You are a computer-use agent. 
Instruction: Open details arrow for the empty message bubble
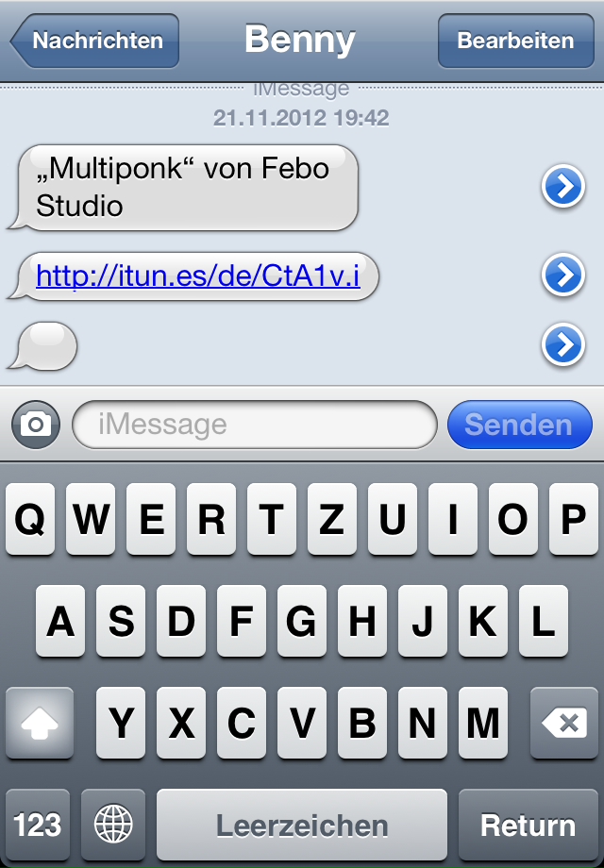click(x=563, y=345)
